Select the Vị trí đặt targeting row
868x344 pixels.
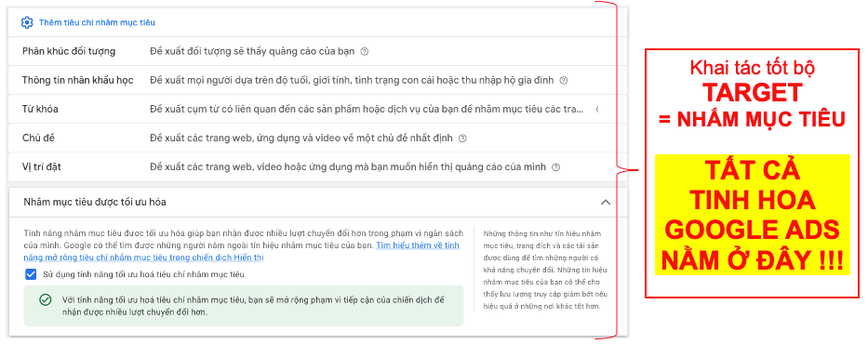pos(317,166)
